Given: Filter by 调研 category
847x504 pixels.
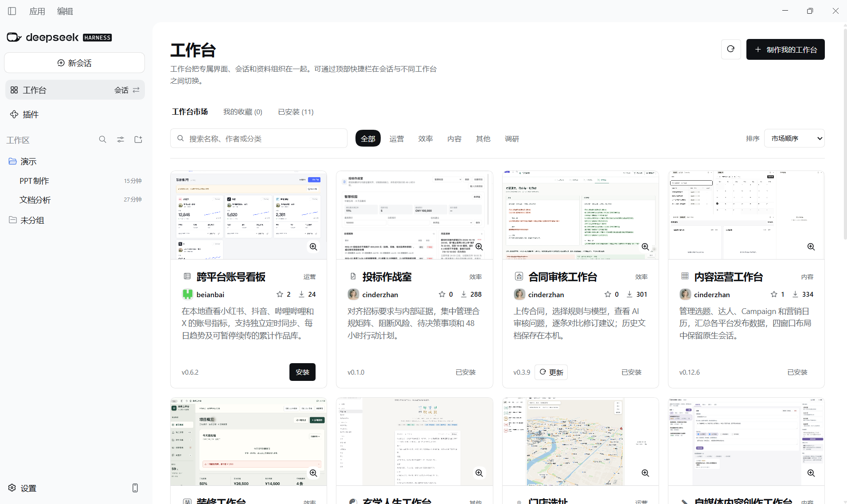Looking at the screenshot, I should click(512, 139).
